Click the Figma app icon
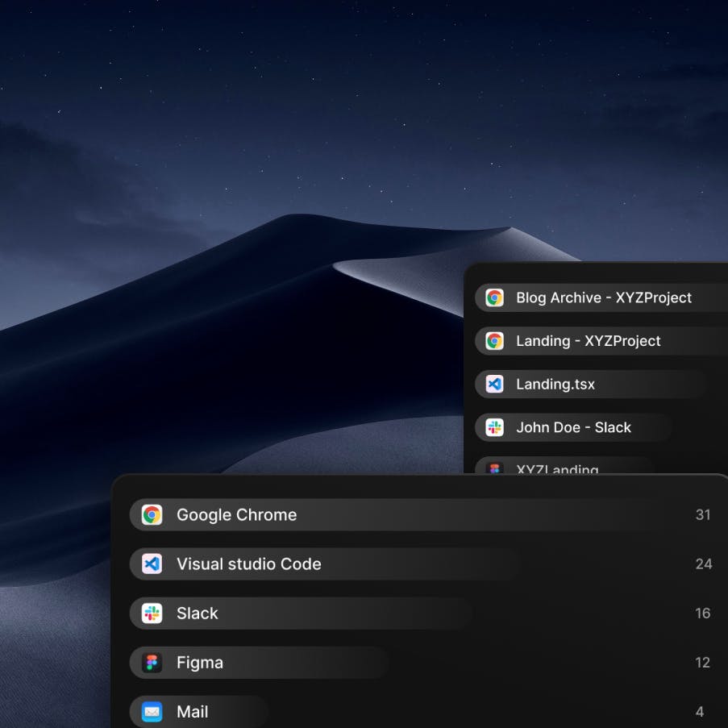728x728 pixels. tap(152, 663)
